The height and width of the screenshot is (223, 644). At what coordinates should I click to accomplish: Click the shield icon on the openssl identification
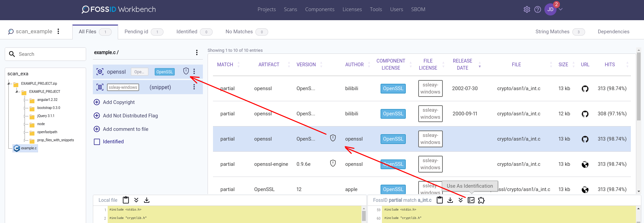pyautogui.click(x=186, y=71)
